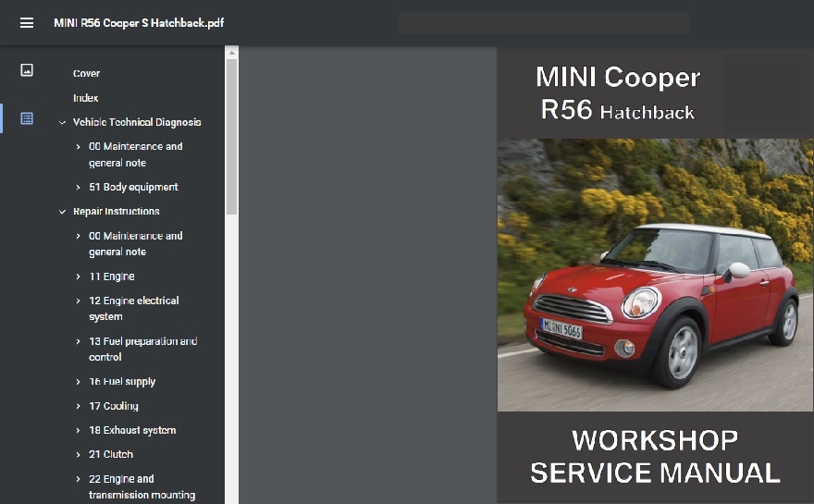Expand 13 Fuel preparation and control chevron

pyautogui.click(x=78, y=341)
